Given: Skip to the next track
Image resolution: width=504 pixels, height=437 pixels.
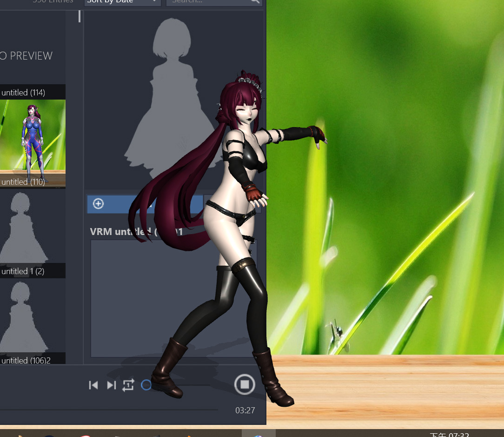Looking at the screenshot, I should tap(111, 385).
